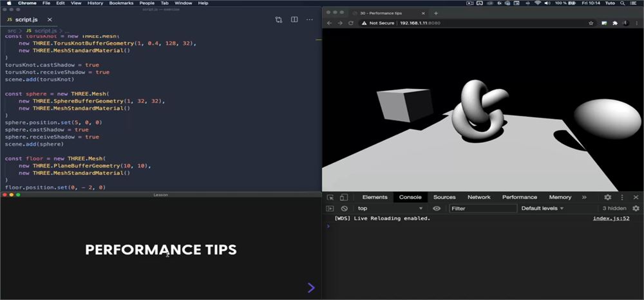Open Chrome three-dot menu
This screenshot has width=644, height=300.
pyautogui.click(x=637, y=23)
